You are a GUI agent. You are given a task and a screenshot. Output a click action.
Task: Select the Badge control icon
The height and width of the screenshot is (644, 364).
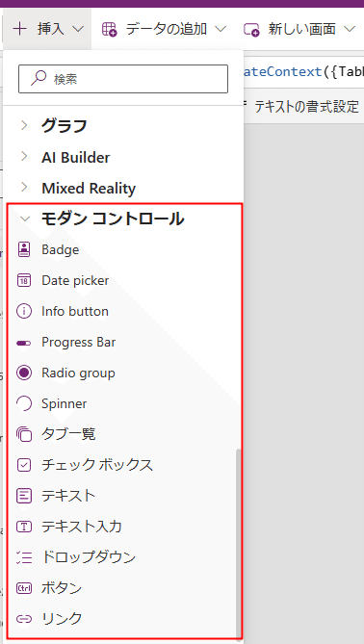point(24,249)
